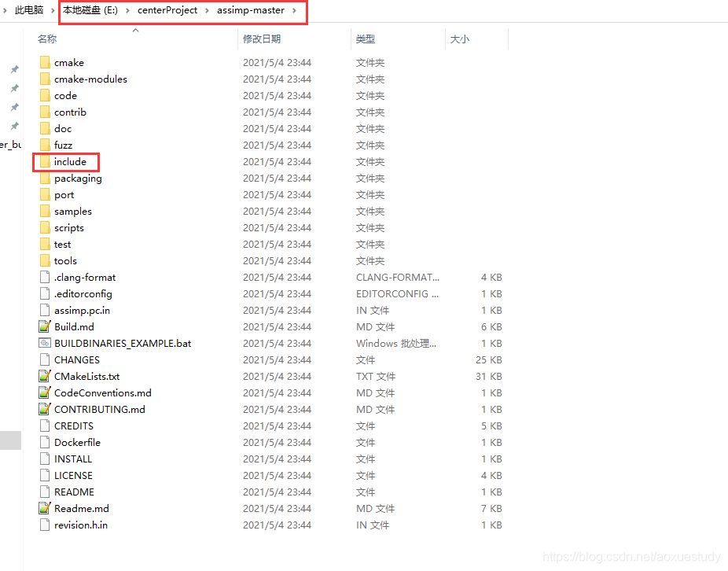Select the Dockerfile
The width and height of the screenshot is (728, 571).
click(x=76, y=442)
